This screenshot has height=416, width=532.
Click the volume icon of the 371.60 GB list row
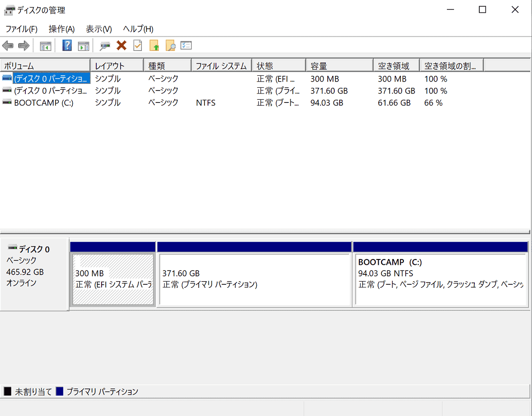click(7, 90)
